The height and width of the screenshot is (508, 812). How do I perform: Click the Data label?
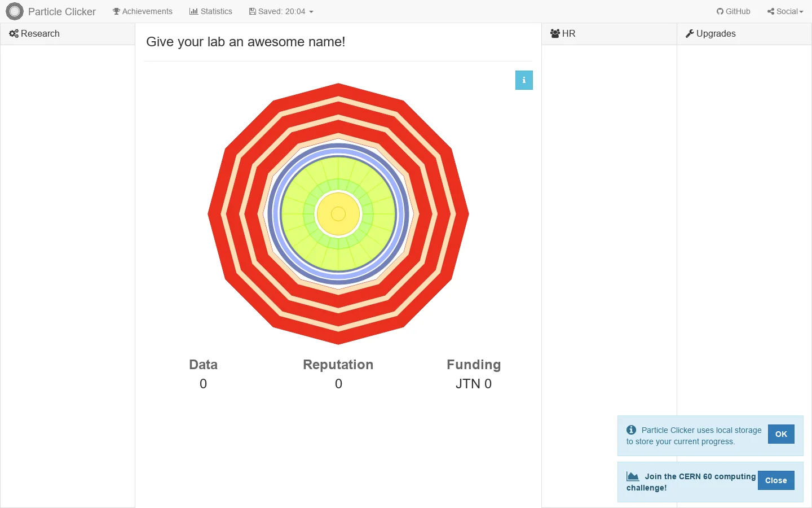(204, 365)
